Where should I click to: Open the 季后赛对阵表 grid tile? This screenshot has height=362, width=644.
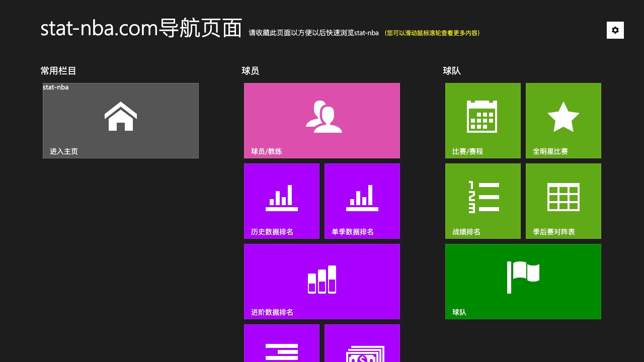563,201
